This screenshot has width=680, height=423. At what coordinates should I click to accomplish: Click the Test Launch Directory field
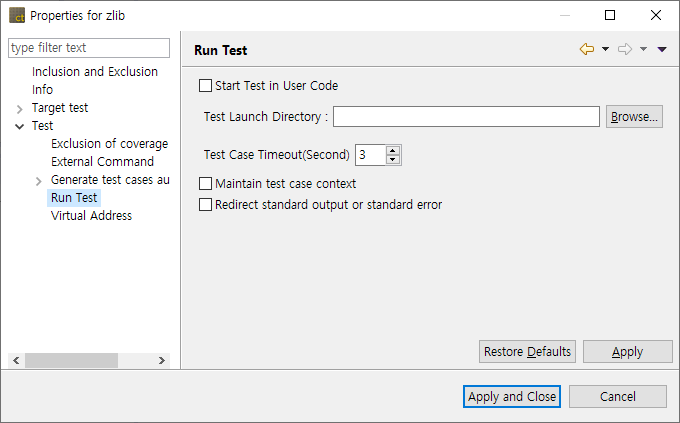coord(466,117)
